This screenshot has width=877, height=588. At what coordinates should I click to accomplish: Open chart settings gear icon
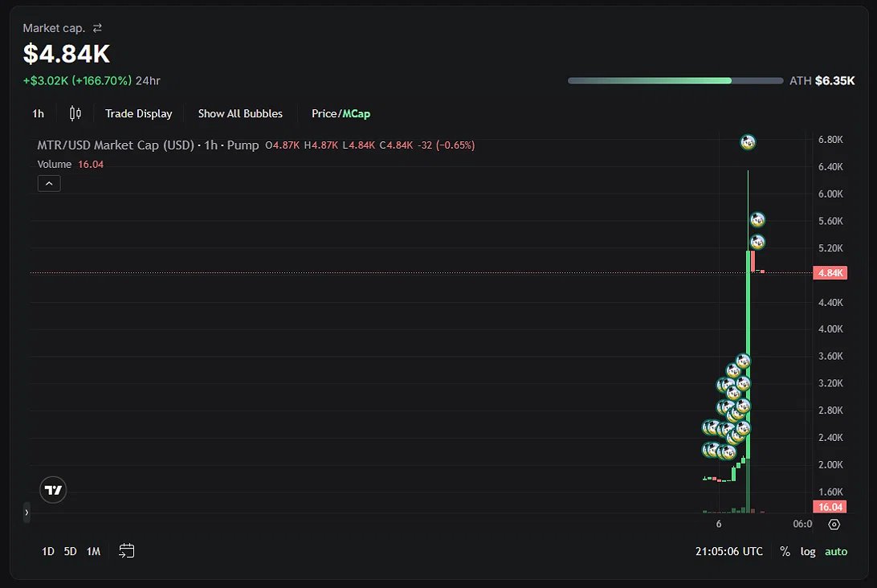coord(834,525)
